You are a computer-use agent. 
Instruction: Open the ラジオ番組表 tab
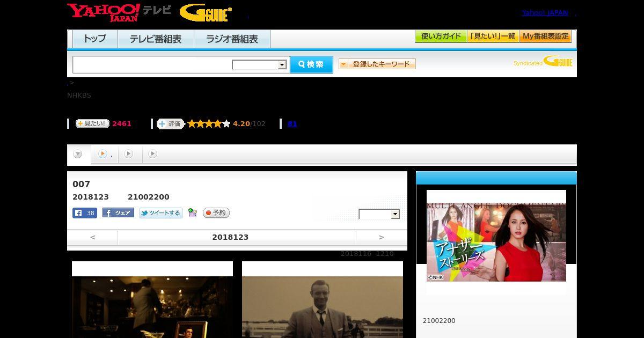point(232,39)
